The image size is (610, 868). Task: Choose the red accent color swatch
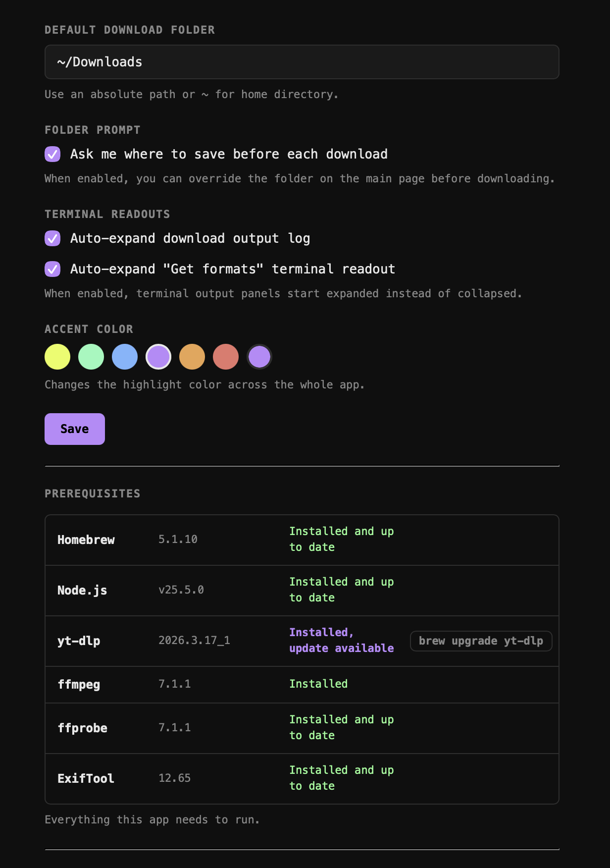pyautogui.click(x=226, y=357)
